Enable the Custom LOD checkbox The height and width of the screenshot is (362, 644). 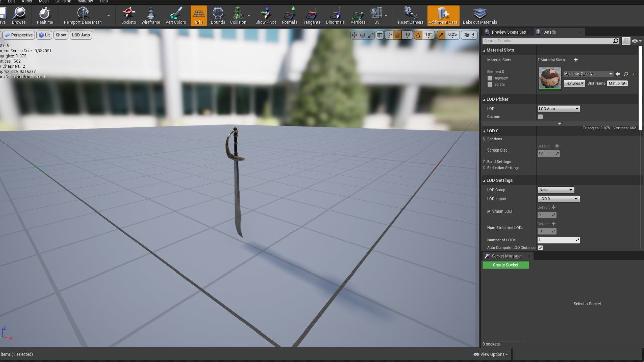pos(540,117)
